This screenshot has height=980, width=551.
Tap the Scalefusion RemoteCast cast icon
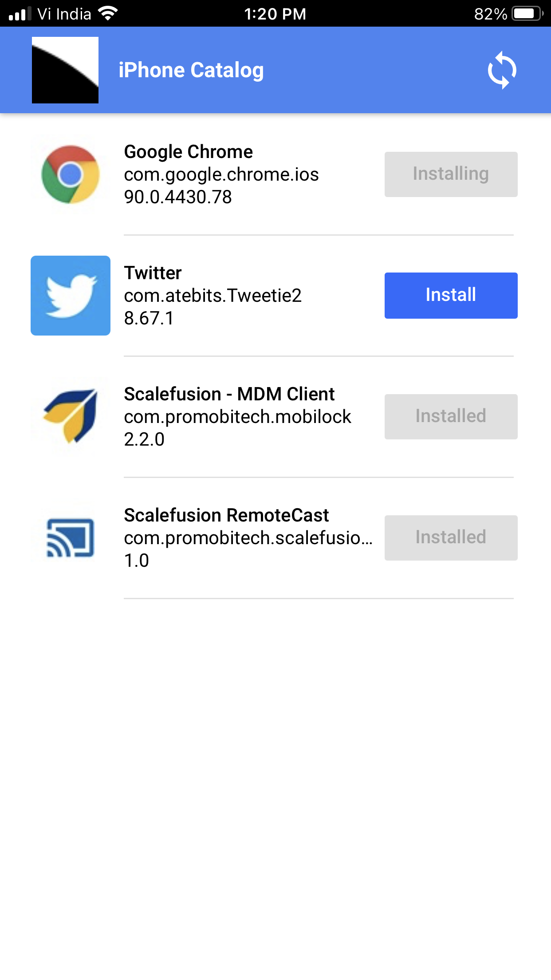tap(71, 538)
